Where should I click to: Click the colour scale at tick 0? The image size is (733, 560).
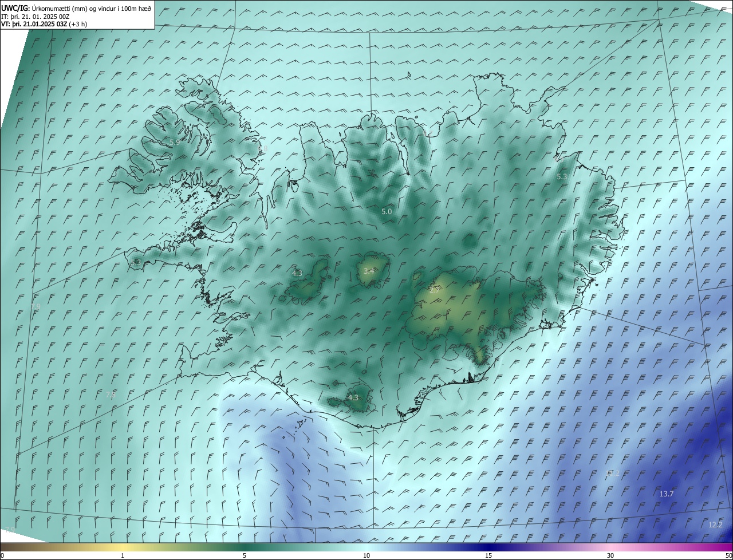[2, 555]
